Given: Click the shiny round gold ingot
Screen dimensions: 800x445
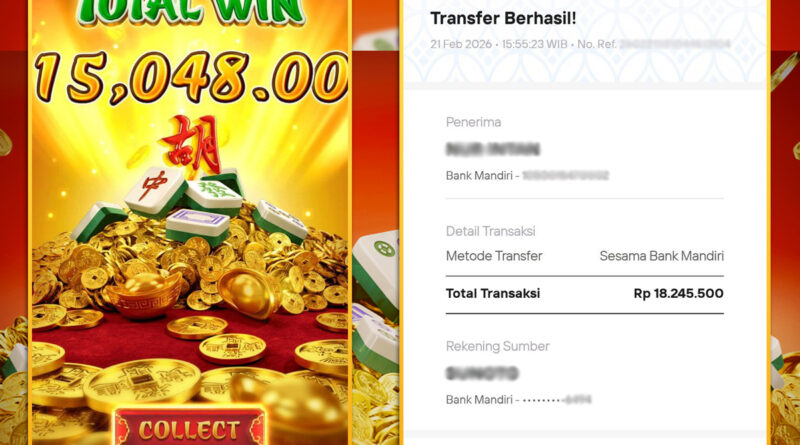Looking at the screenshot, I should click(x=250, y=291).
